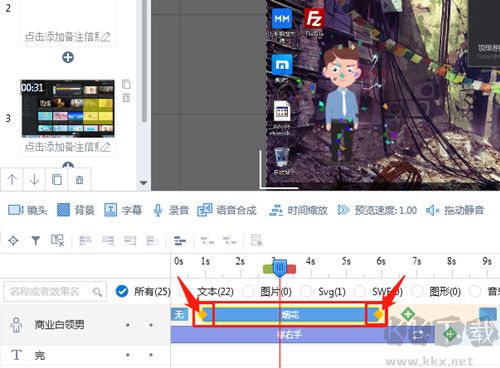Click the 烟花 effect bar on the timeline
Screen dimensions: 500x368
(289, 314)
